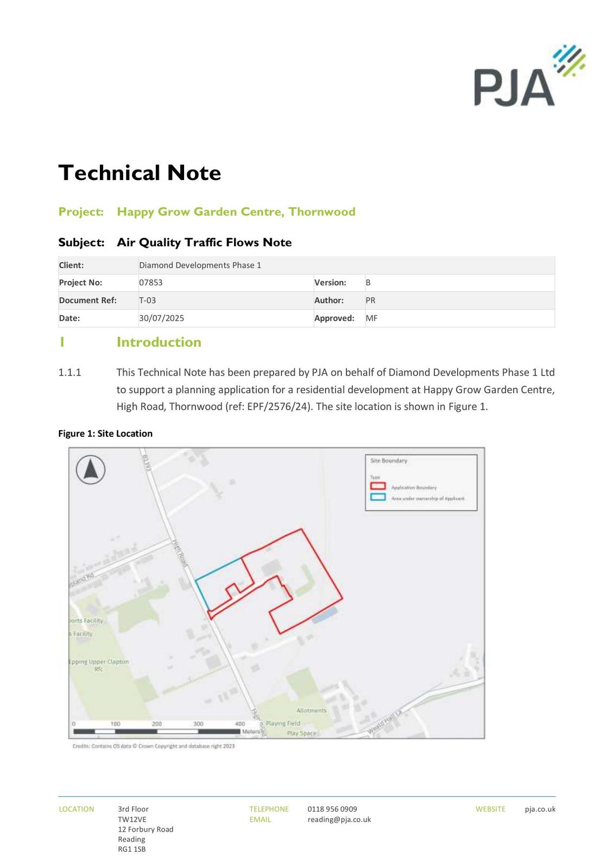
Task: Click the red Application Boundary legend symbol
Action: coord(378,487)
